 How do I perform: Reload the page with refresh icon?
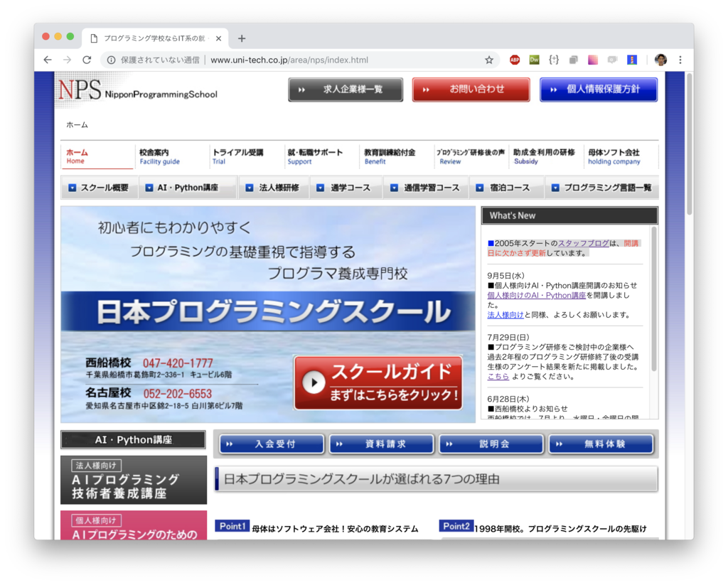point(87,60)
